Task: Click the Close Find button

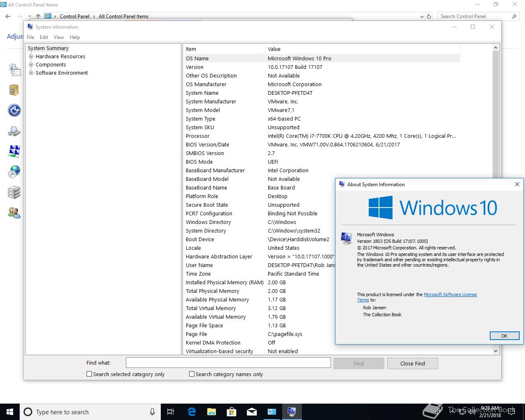Action: [413, 363]
